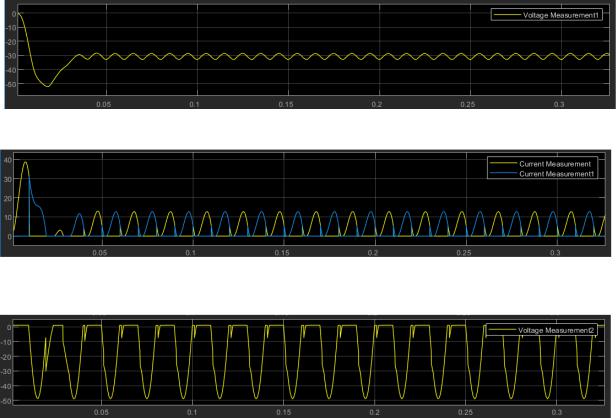Click the 30 axis label on the current plot
The image size is (616, 418).
coord(7,179)
